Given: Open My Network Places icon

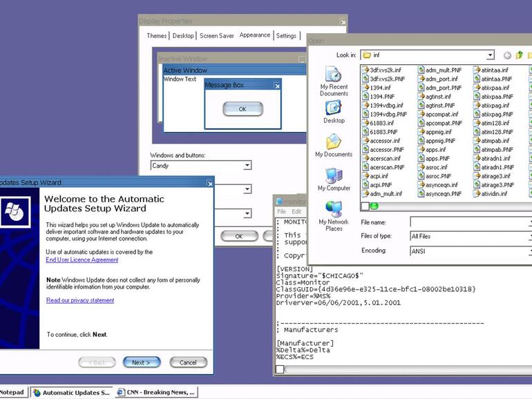Looking at the screenshot, I should pos(334,216).
